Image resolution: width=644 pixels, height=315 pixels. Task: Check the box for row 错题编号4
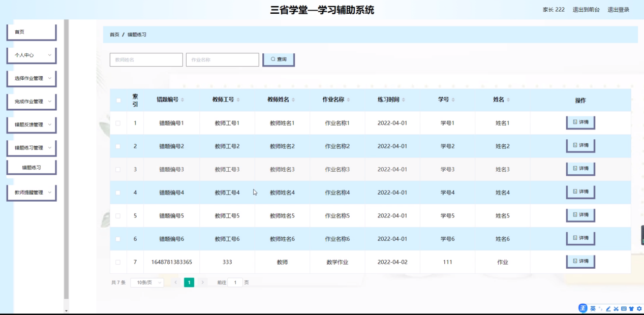[x=118, y=193]
